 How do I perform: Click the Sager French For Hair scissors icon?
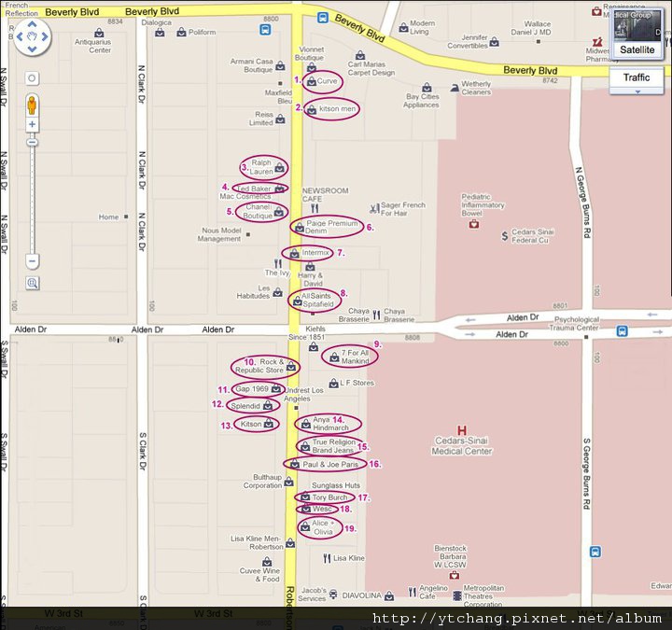(374, 209)
